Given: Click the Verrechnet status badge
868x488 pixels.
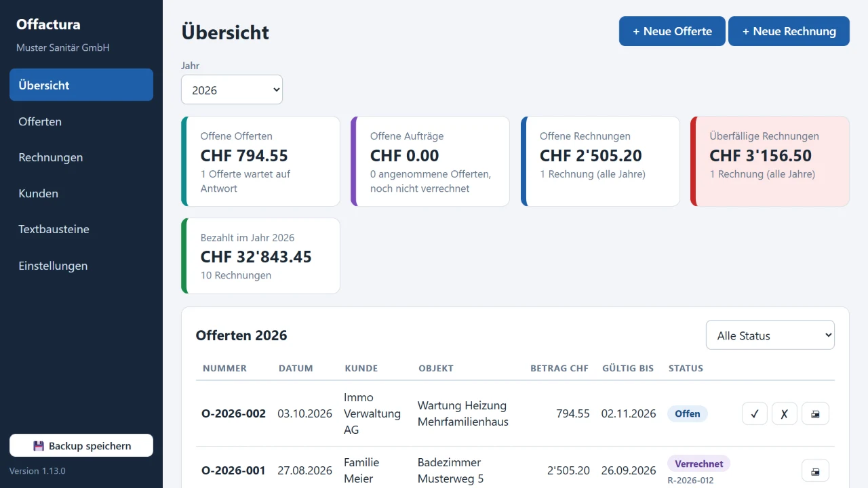Looking at the screenshot, I should [x=698, y=464].
